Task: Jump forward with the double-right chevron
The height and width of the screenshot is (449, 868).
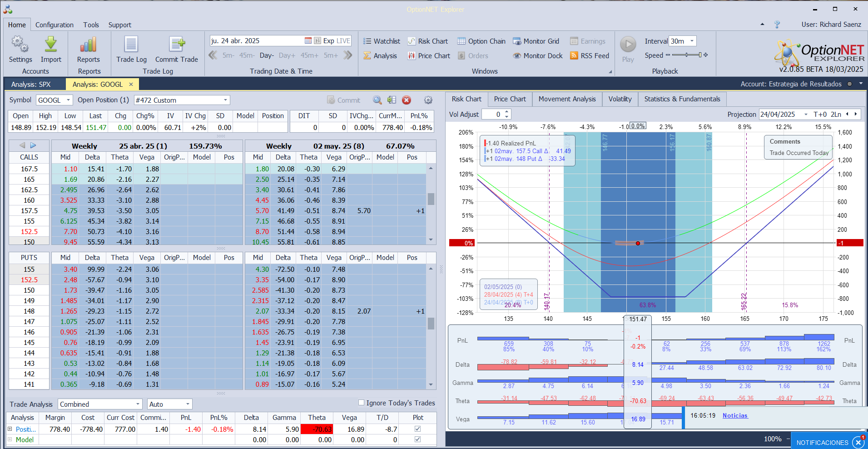Action: pyautogui.click(x=348, y=55)
